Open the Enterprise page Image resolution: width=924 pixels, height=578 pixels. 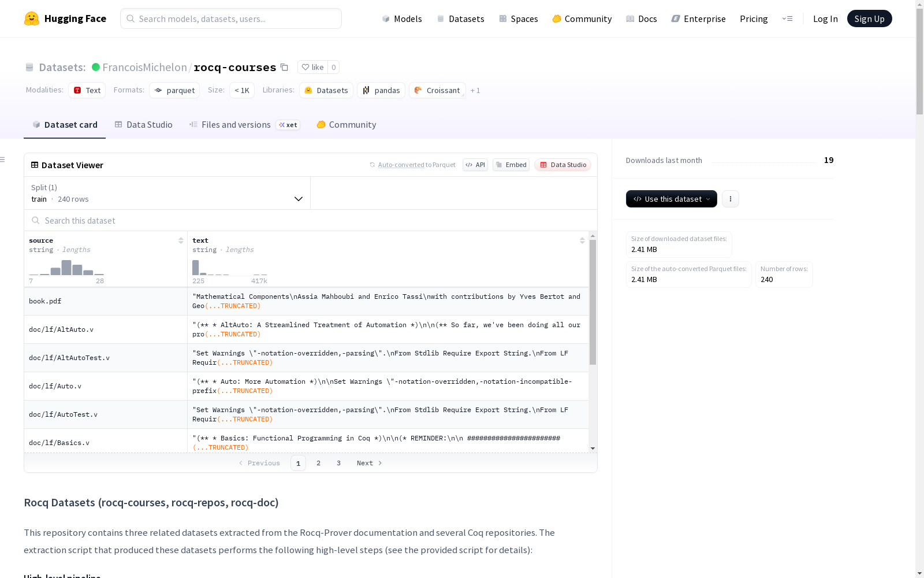[699, 18]
